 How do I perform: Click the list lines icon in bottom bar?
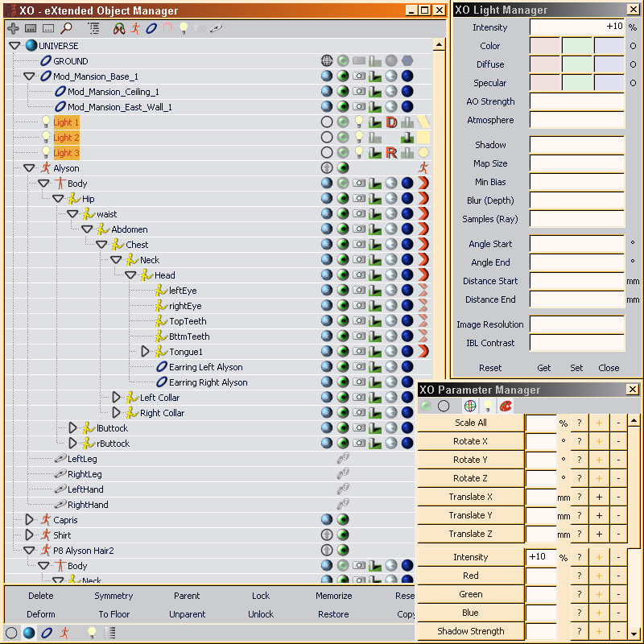(109, 633)
